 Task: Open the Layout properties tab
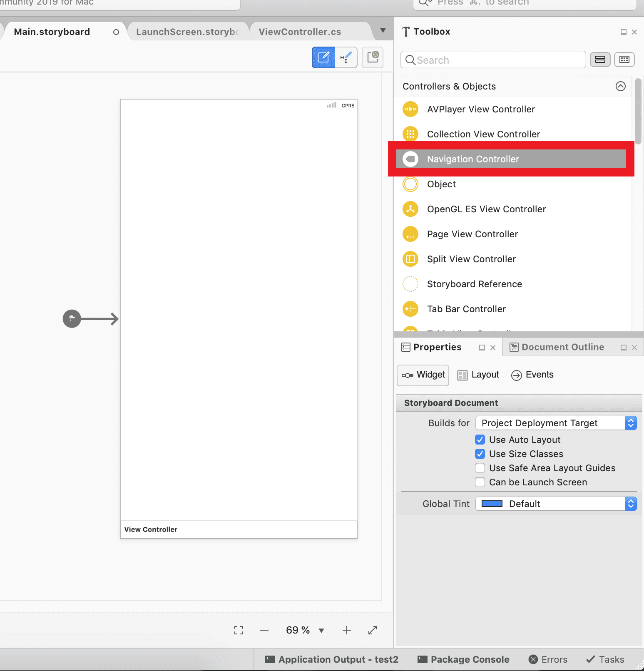click(478, 375)
